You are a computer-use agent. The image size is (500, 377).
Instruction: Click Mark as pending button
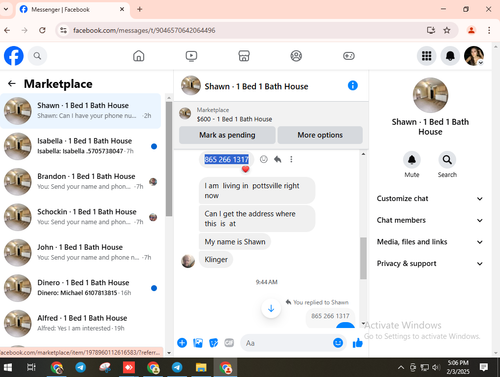pyautogui.click(x=227, y=135)
